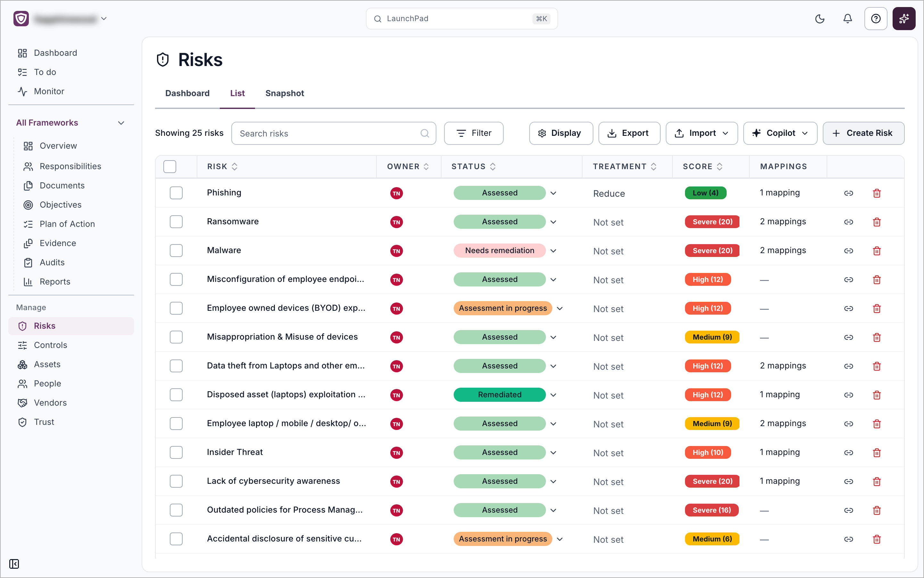The width and height of the screenshot is (924, 578).
Task: Open the Data theft from Laptops risk
Action: [x=285, y=366]
